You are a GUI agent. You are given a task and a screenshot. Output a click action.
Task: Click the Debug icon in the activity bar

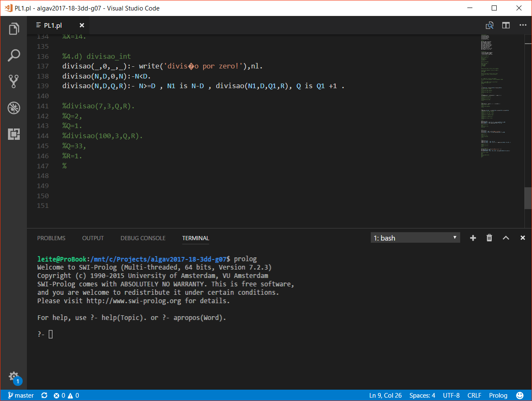pos(14,108)
